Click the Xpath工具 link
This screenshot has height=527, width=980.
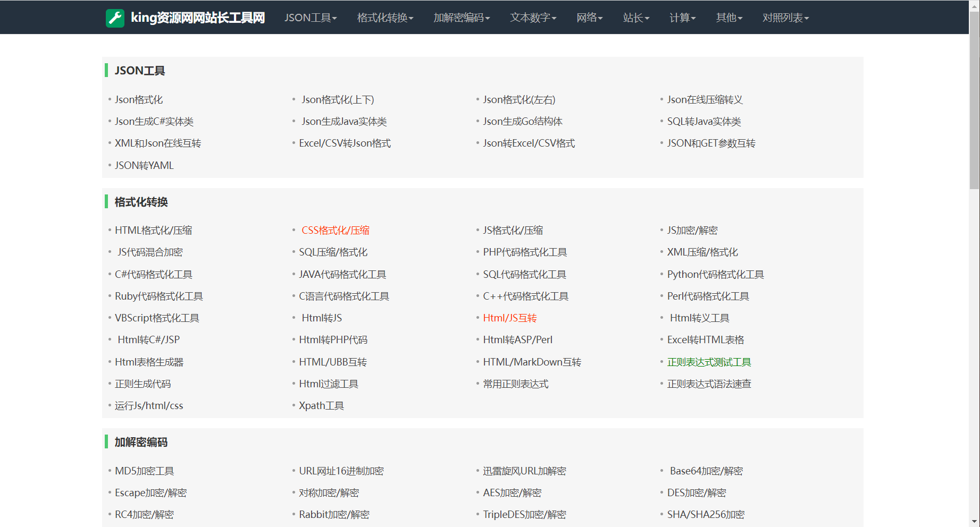click(x=321, y=405)
